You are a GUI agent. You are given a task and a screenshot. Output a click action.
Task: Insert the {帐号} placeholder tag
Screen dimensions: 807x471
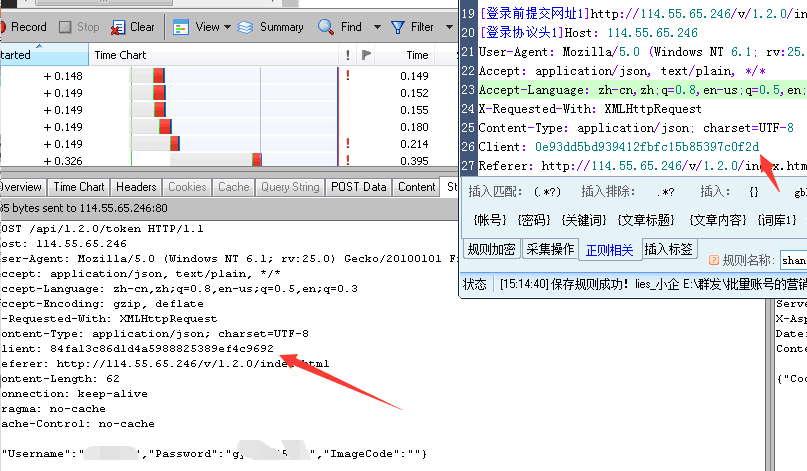490,220
